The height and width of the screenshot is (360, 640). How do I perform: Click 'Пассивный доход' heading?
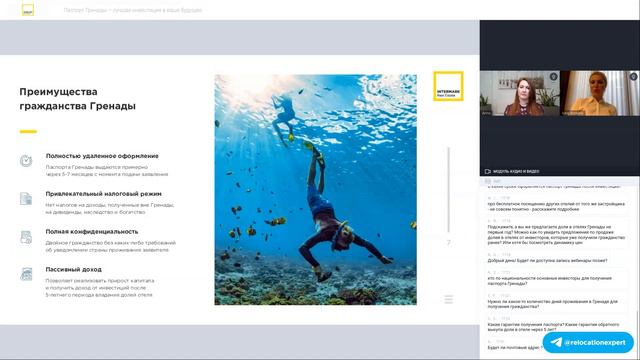[73, 269]
